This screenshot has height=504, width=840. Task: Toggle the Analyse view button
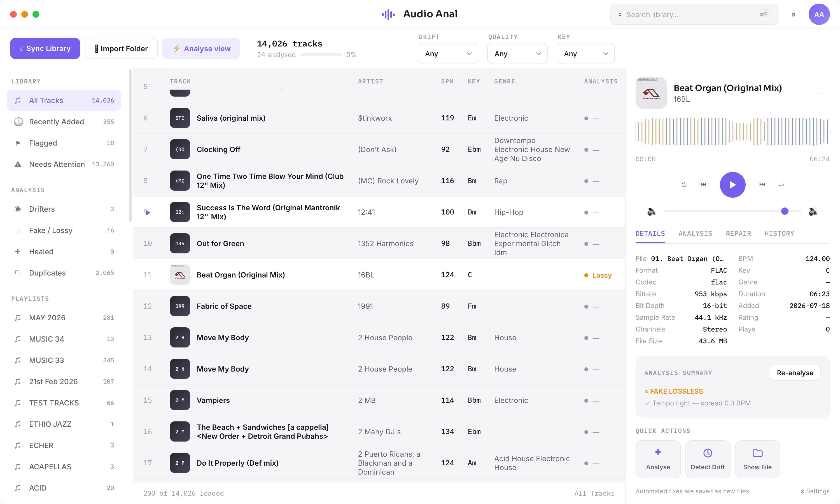[201, 48]
